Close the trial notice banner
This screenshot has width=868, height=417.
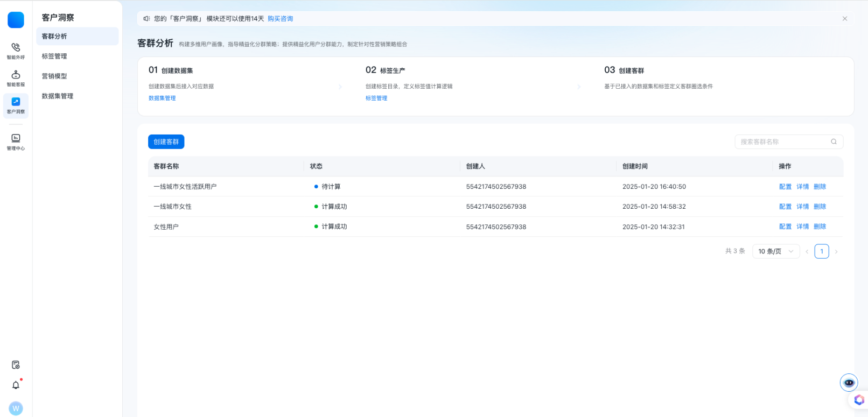tap(844, 19)
